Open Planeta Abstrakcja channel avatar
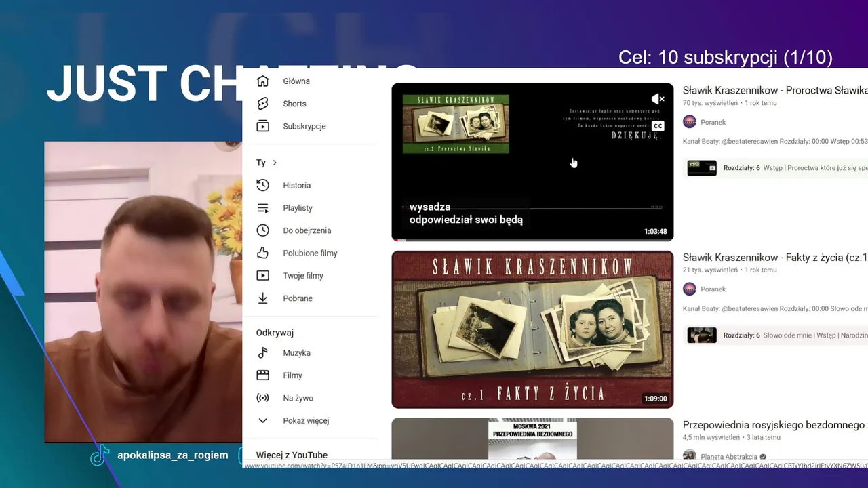868x488 pixels. 690,456
